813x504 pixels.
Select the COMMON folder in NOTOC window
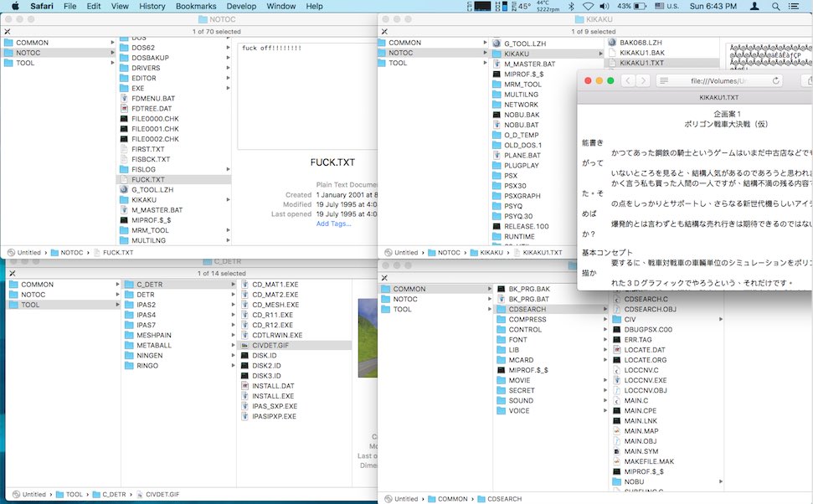tap(59, 43)
